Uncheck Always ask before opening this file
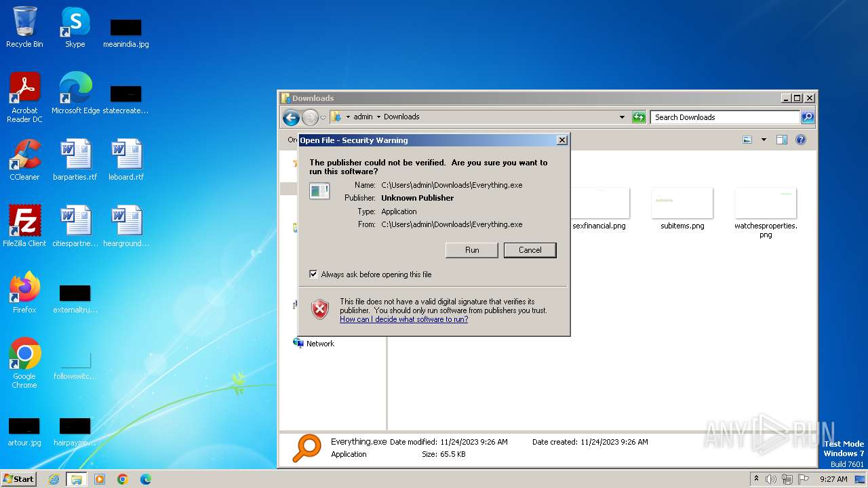 pyautogui.click(x=313, y=274)
